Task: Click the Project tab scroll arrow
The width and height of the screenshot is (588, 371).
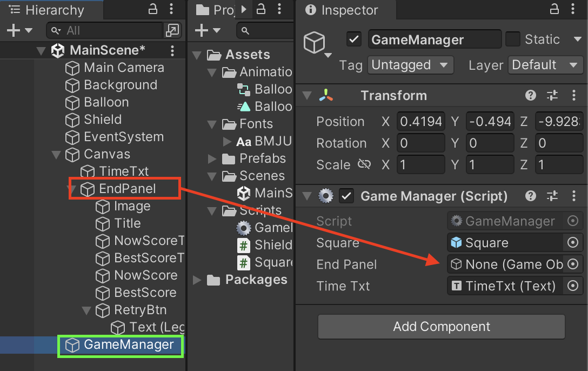Action: tap(244, 9)
